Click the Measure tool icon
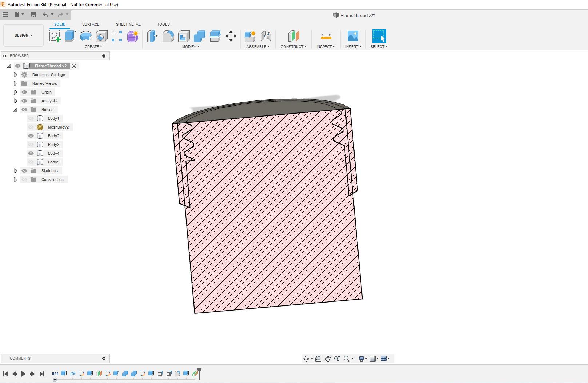588x383 pixels. point(326,36)
